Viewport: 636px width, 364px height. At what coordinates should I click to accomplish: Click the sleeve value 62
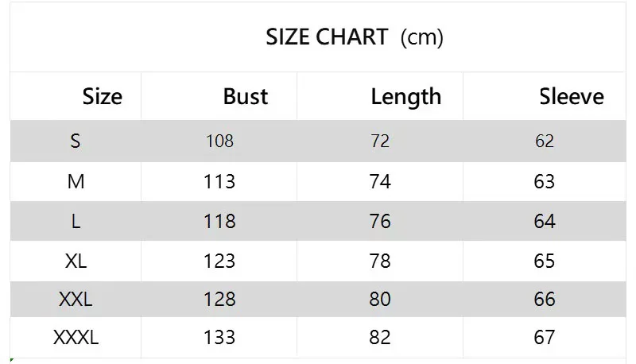coord(545,141)
